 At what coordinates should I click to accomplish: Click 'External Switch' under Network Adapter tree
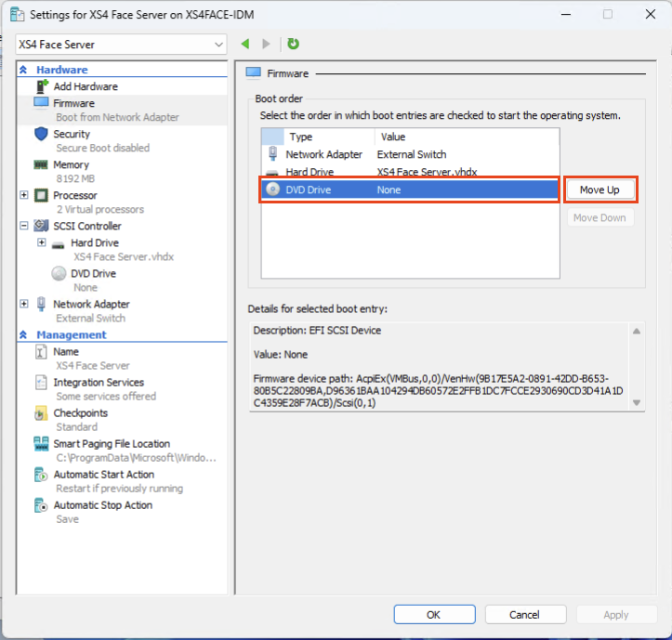coord(91,319)
